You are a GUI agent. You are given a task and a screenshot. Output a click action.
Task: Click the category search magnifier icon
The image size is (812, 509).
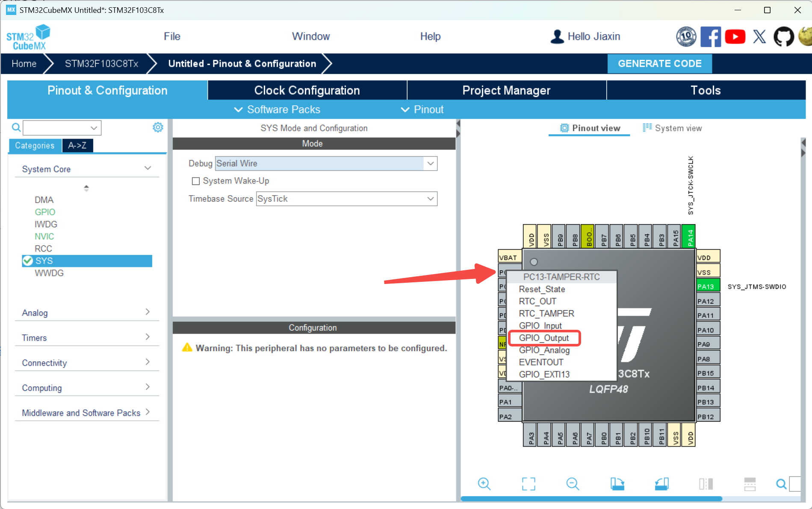tap(16, 127)
